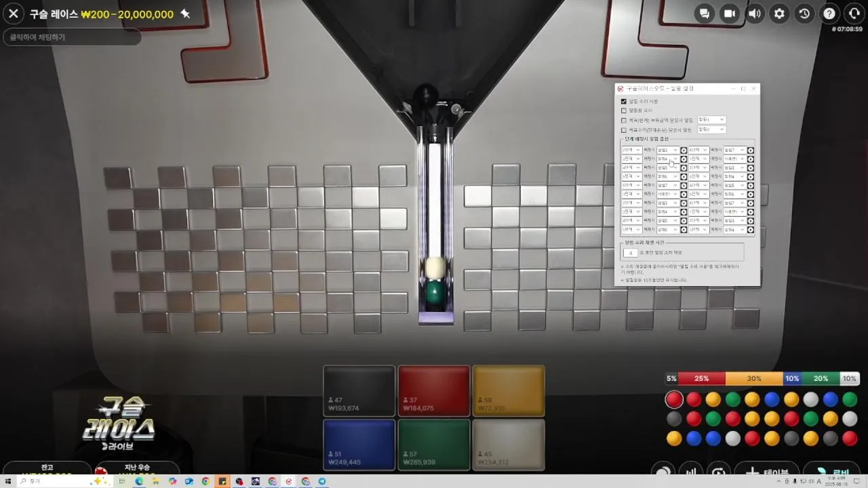
Task: Open Telegram from the taskbar
Action: pyautogui.click(x=322, y=481)
